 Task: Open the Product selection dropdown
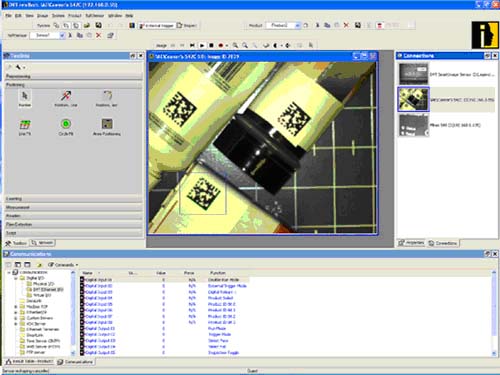(x=297, y=25)
